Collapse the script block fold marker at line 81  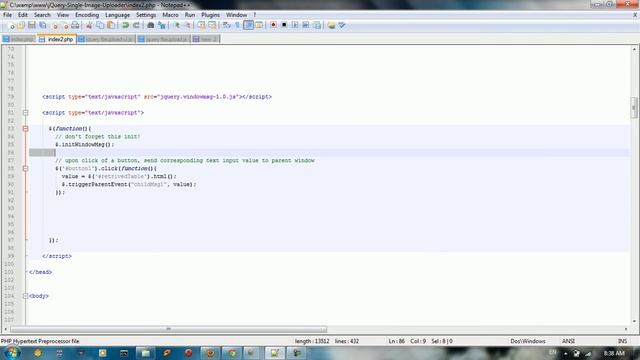coord(25,113)
